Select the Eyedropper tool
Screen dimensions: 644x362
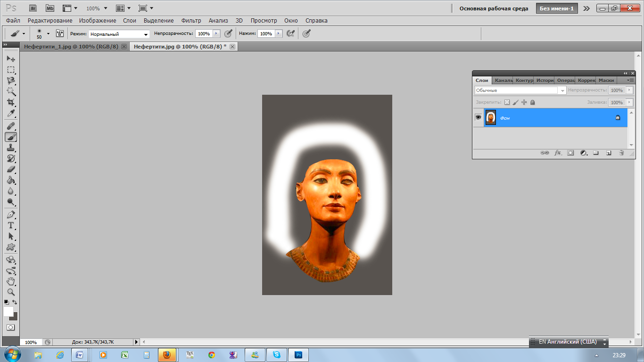11,113
